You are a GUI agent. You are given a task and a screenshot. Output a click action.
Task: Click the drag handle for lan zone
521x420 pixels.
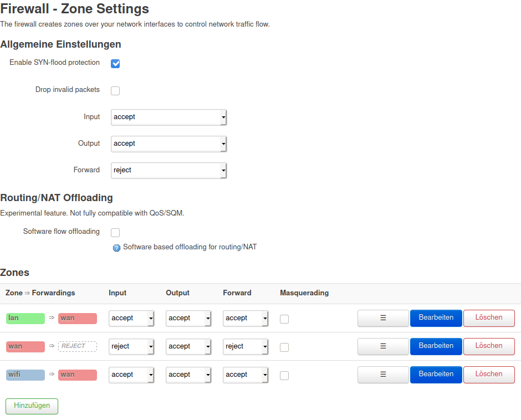pos(383,318)
